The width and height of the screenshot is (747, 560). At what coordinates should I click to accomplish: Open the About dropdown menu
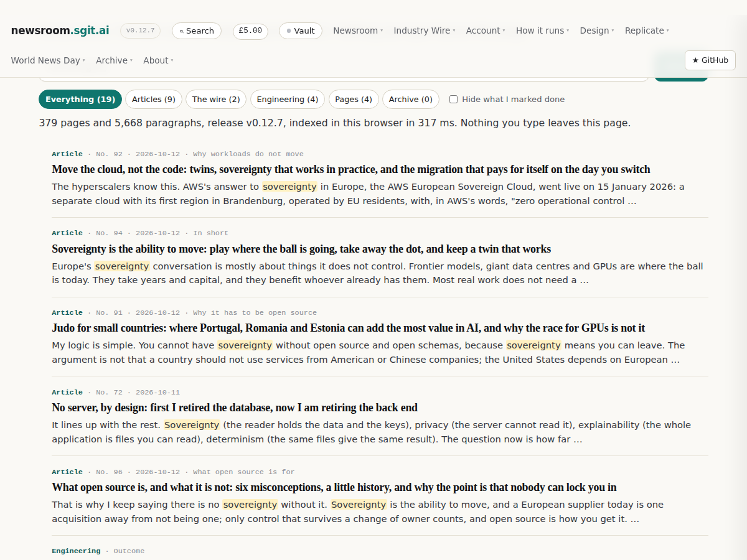tap(158, 60)
